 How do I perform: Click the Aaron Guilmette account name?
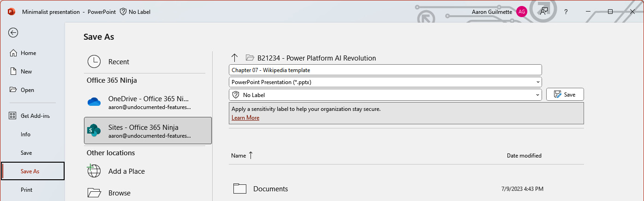click(x=492, y=12)
